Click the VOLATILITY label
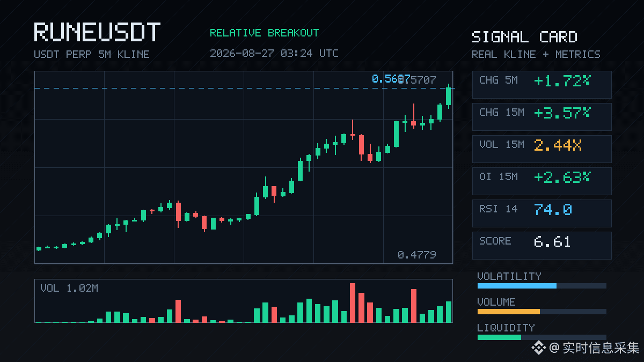644x362 pixels. coord(509,276)
